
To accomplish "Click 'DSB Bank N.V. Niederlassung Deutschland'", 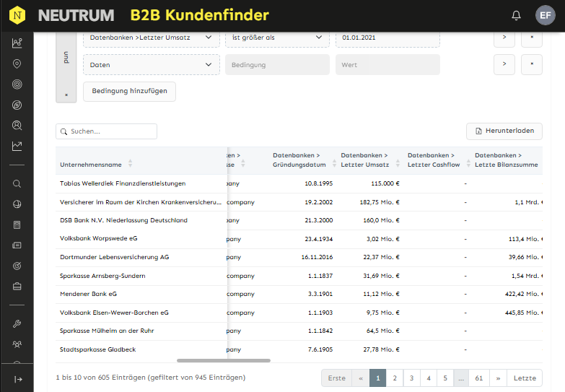I will [x=123, y=220].
